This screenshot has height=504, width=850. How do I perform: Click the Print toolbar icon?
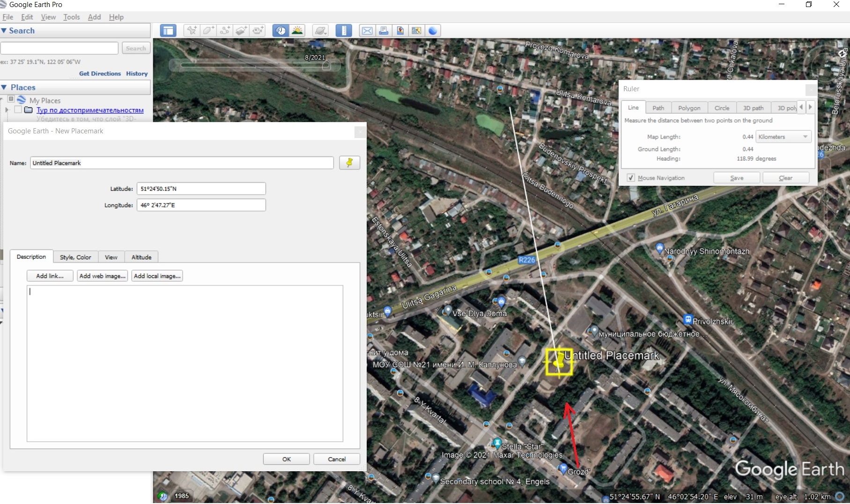384,31
